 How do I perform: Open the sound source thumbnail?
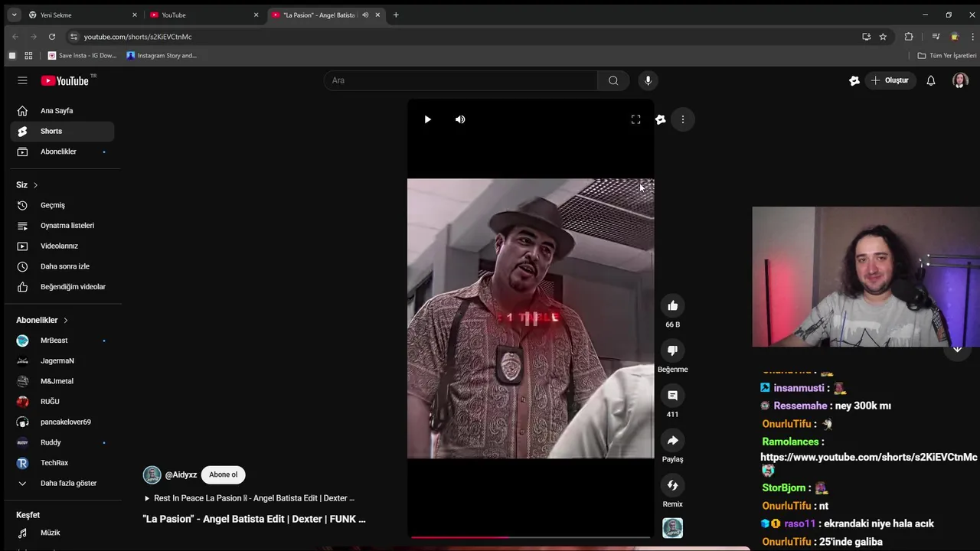(x=672, y=528)
